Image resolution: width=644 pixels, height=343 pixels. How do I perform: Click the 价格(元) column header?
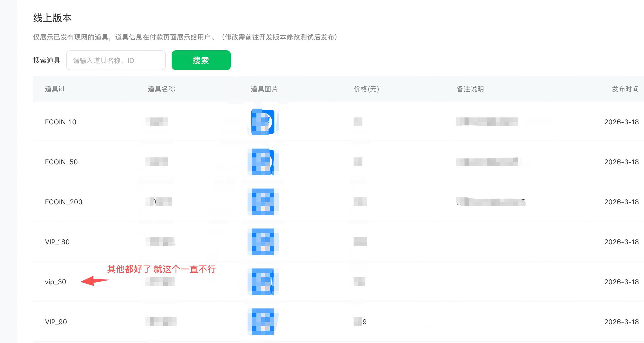(366, 89)
